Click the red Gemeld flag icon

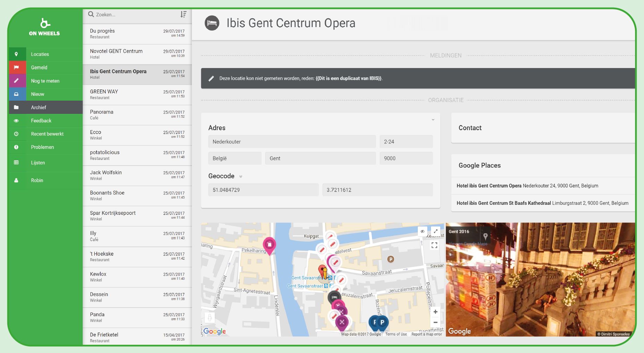coord(16,67)
